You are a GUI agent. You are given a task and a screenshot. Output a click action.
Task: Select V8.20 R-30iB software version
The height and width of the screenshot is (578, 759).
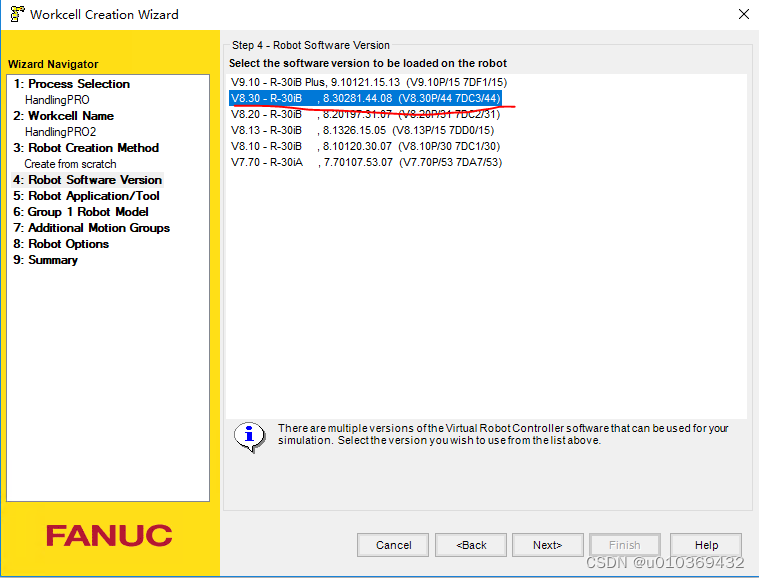365,114
